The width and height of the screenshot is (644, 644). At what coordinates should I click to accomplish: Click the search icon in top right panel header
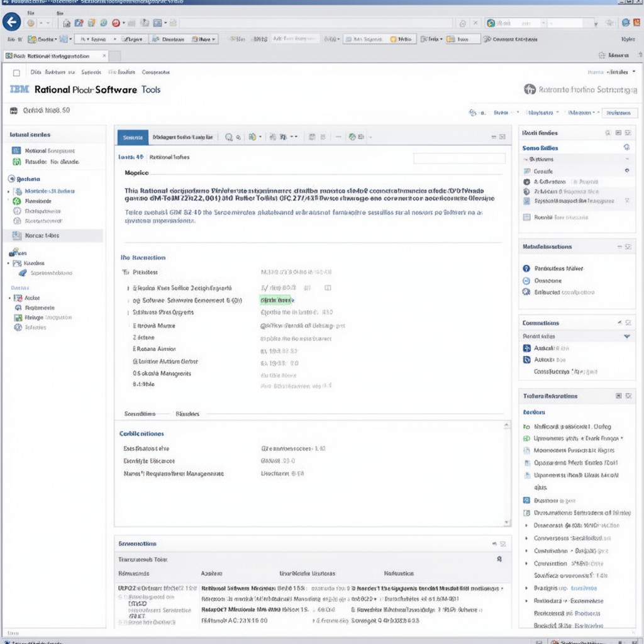[x=608, y=133]
